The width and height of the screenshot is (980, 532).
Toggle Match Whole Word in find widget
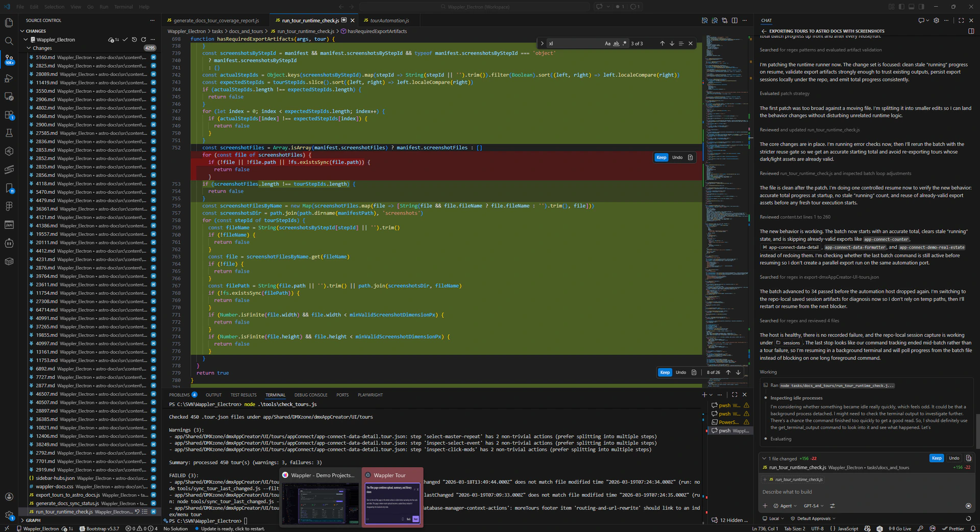click(x=616, y=44)
